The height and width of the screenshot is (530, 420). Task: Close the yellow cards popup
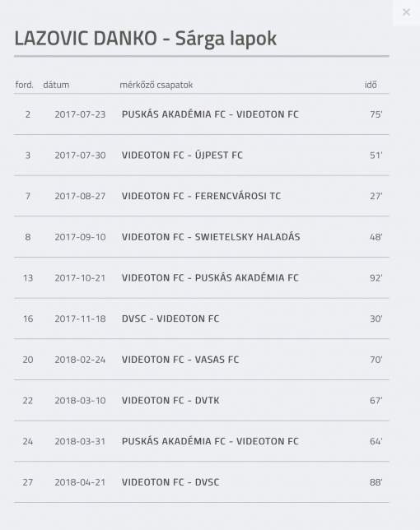(406, 12)
